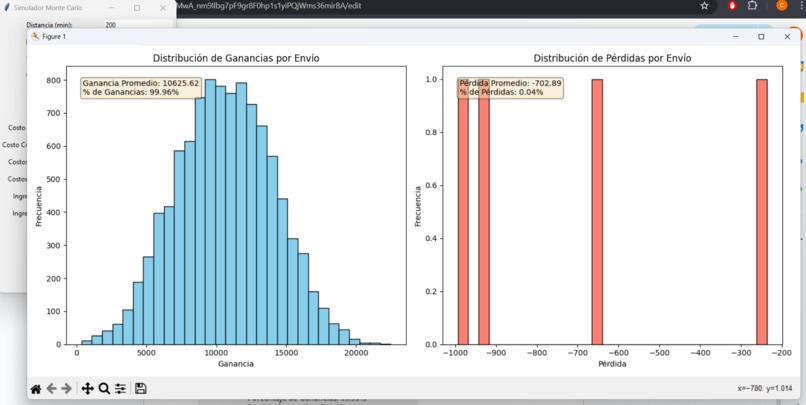Click the feather icon of Simulador Monte Carlo window
The width and height of the screenshot is (806, 405).
coord(7,8)
